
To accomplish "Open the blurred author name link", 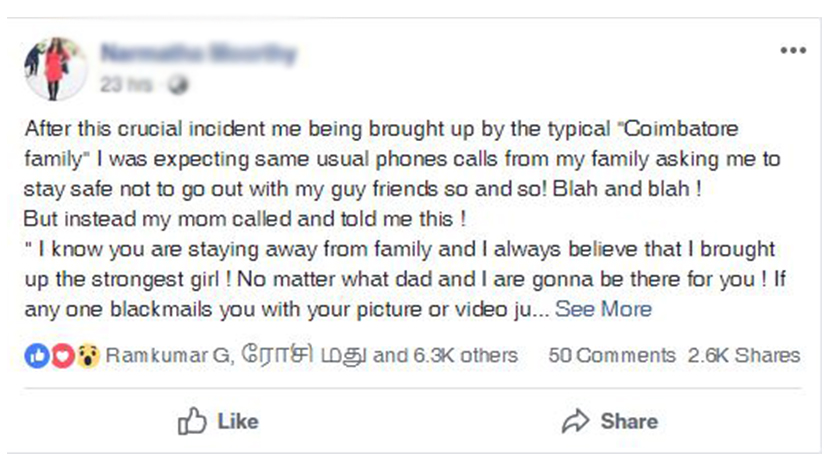I will [x=199, y=54].
